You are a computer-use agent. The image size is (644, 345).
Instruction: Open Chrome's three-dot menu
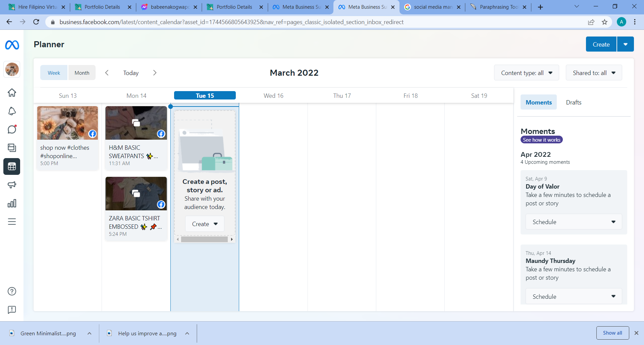[635, 22]
